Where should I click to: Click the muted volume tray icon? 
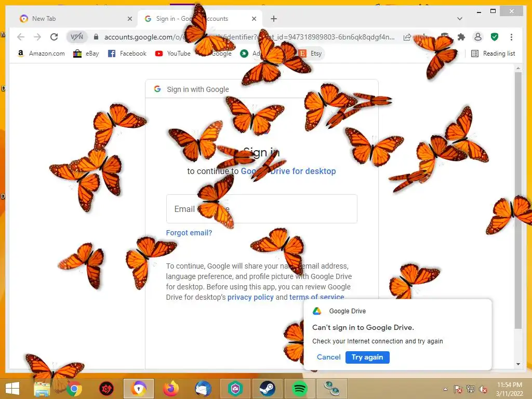[x=483, y=389]
